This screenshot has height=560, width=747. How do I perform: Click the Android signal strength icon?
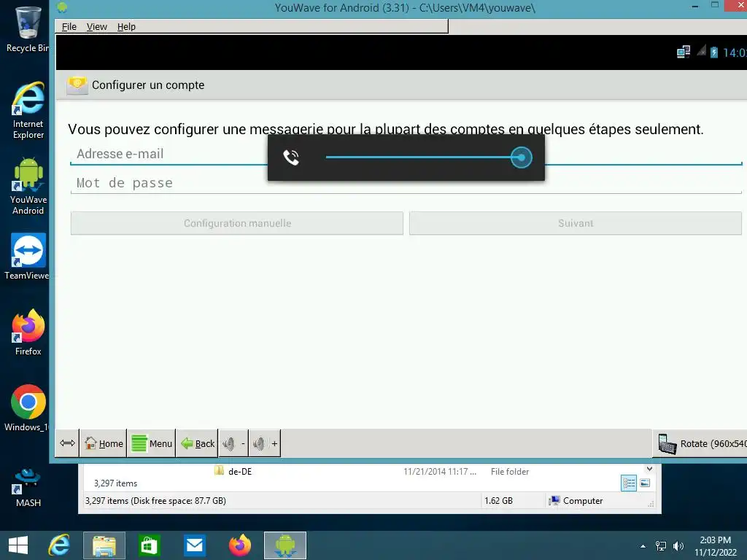tap(701, 50)
